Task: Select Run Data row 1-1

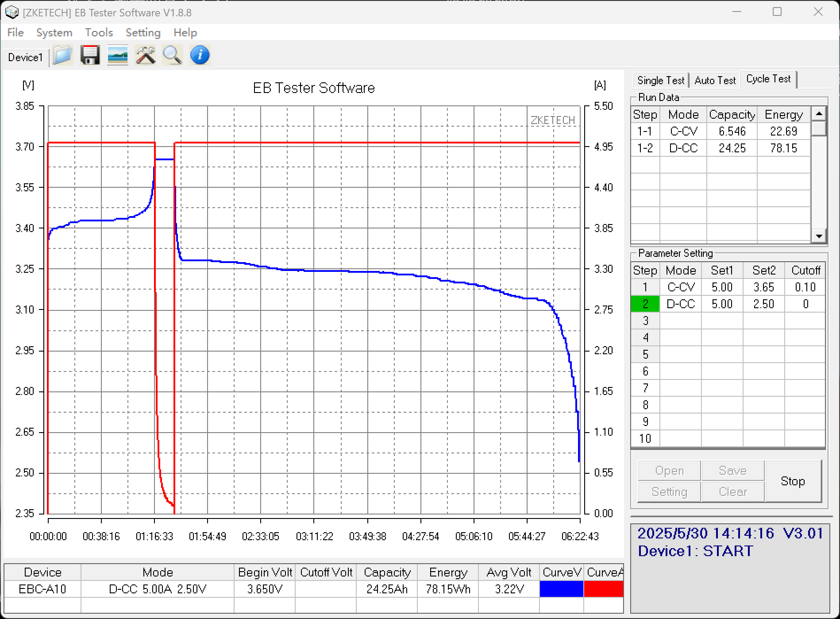Action: [721, 132]
